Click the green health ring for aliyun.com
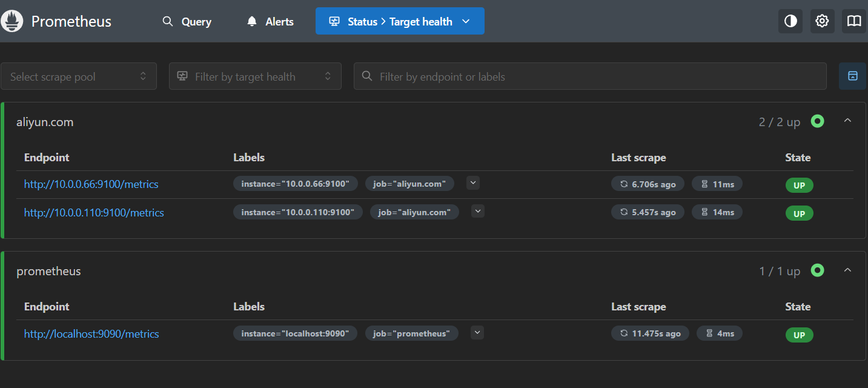868x388 pixels. pos(818,121)
